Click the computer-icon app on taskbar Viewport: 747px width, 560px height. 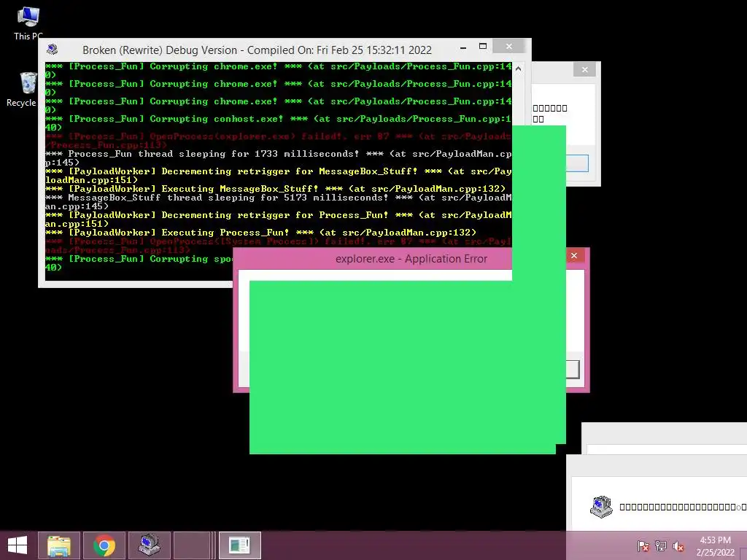pos(149,545)
